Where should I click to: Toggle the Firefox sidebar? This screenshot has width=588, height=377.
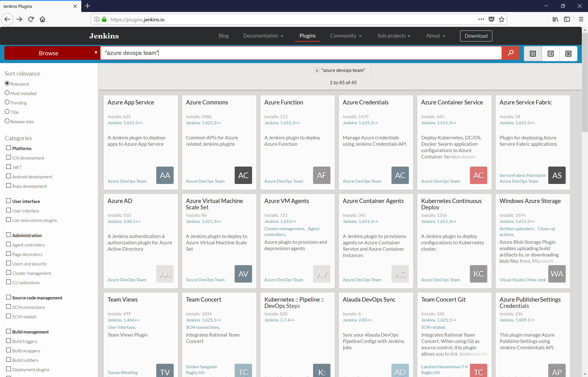point(567,19)
